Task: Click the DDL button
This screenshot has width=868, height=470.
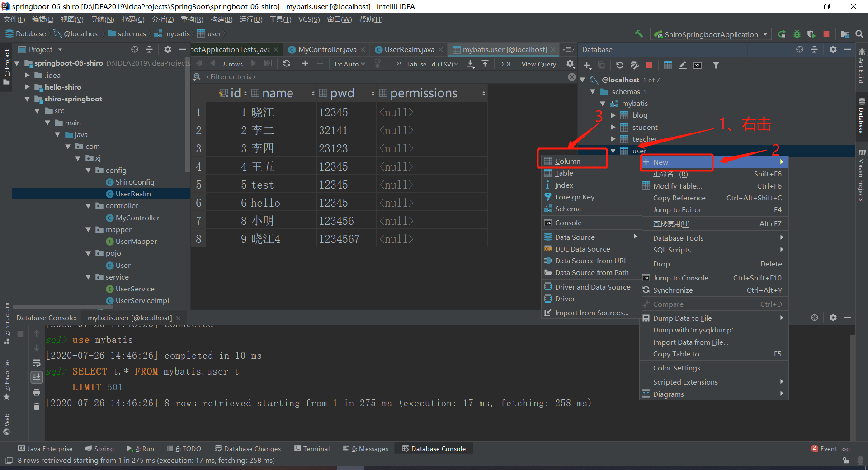Action: pyautogui.click(x=505, y=64)
